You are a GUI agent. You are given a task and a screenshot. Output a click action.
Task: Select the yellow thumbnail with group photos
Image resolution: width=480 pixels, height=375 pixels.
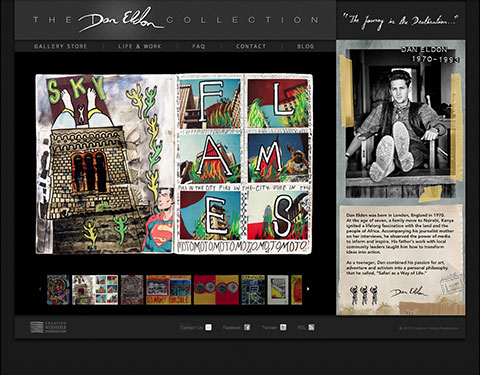169,290
